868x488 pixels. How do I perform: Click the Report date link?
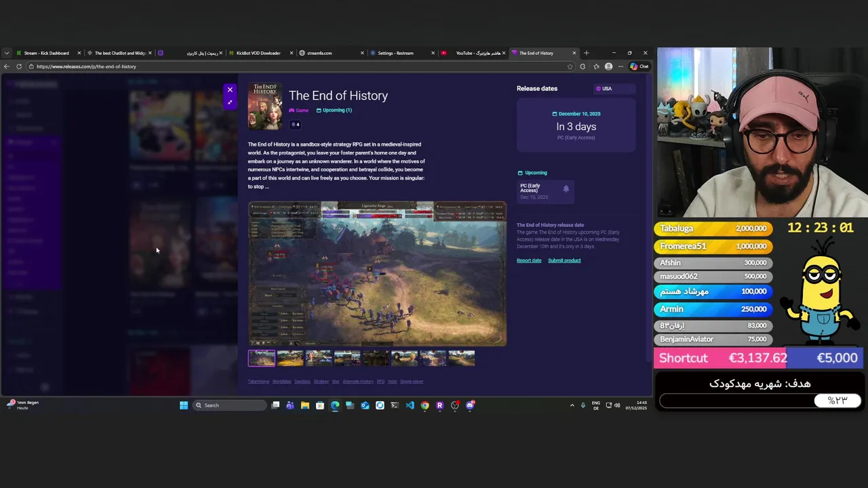(529, 260)
